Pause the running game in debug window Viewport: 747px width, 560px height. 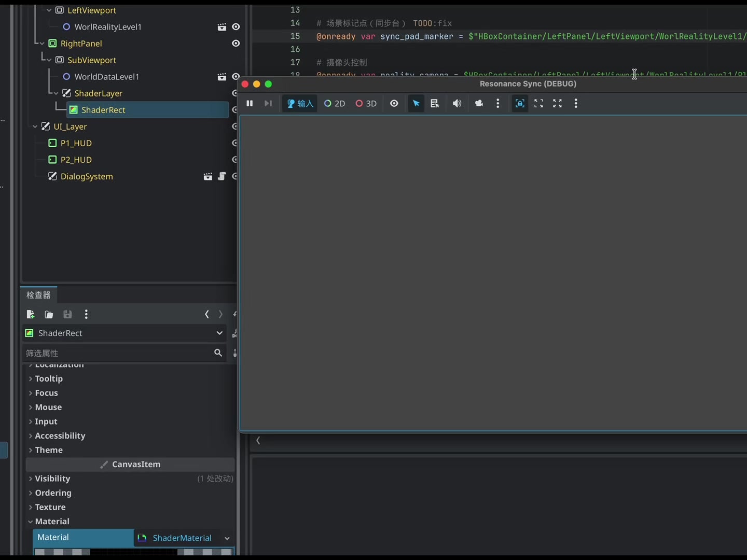pos(250,104)
